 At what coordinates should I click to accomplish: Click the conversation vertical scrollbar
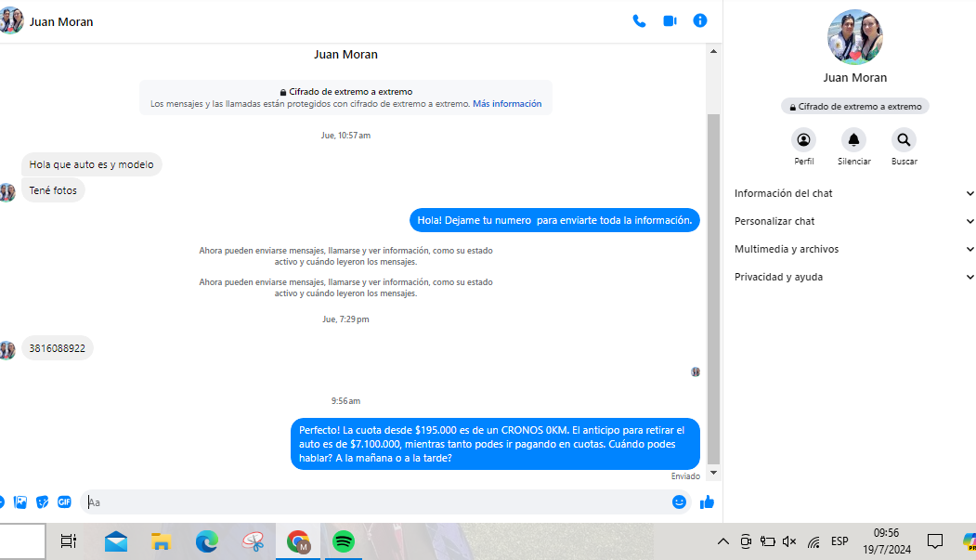coord(713,279)
